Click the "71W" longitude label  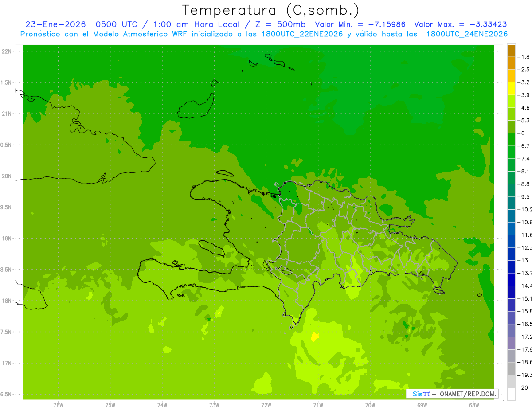pos(318,405)
